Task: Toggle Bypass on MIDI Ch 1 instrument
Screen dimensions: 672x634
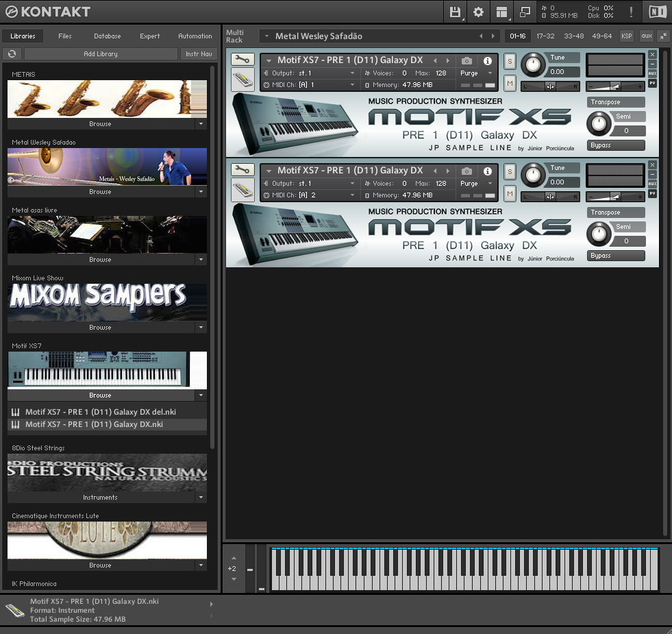Action: [616, 145]
